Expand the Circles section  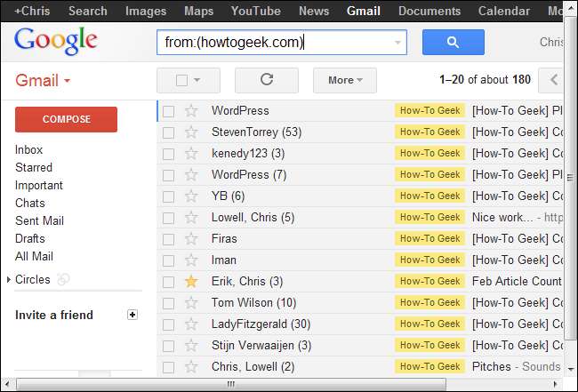(x=9, y=280)
